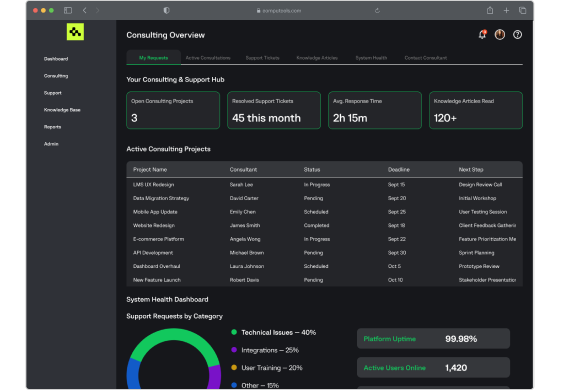561x390 pixels.
Task: Open the Contact Consultant tab
Action: (x=426, y=58)
